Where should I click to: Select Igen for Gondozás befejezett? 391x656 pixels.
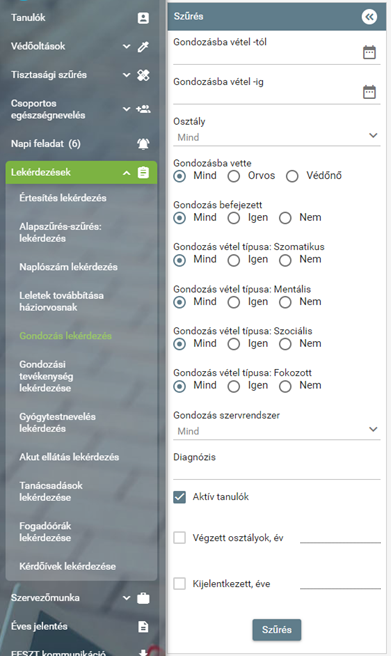coord(233,218)
